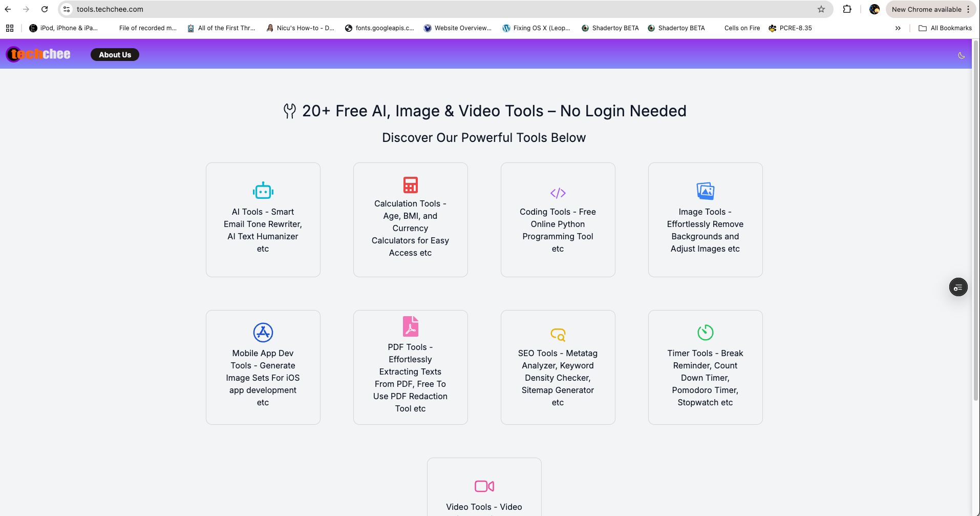Select the App Store icon for Mobile App Dev
The height and width of the screenshot is (516, 980).
[x=263, y=332]
